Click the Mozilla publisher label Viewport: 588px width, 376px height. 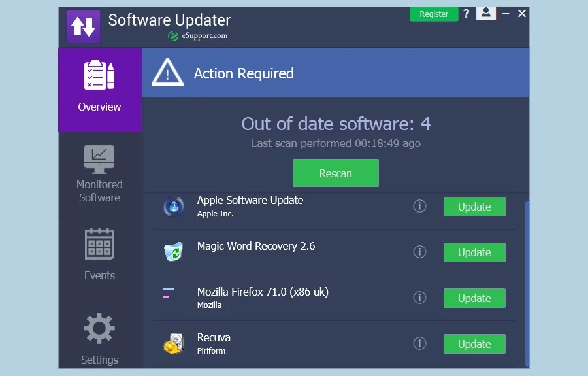click(210, 305)
